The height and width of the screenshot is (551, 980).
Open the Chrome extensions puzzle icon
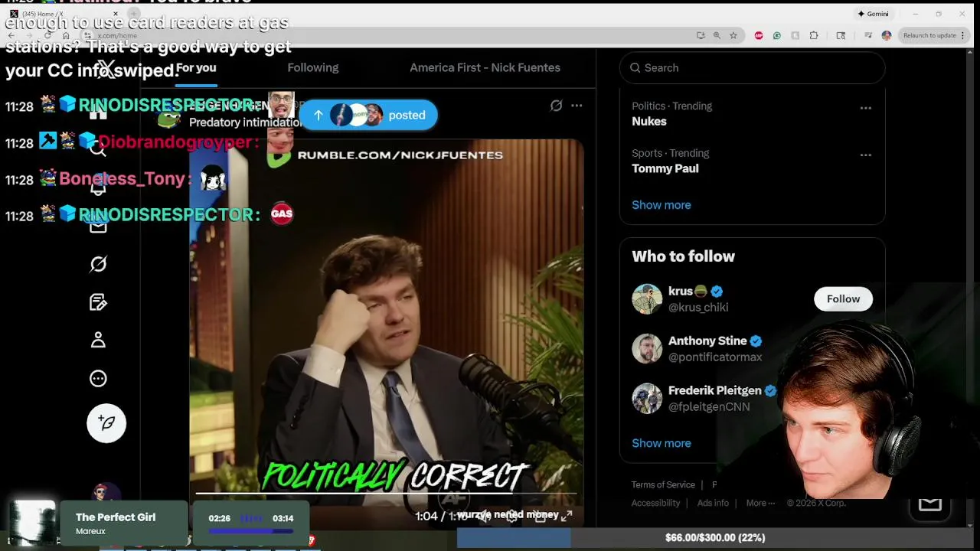tap(814, 35)
